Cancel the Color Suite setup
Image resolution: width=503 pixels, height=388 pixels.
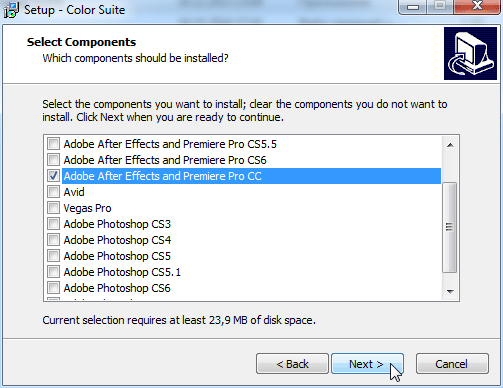[452, 364]
